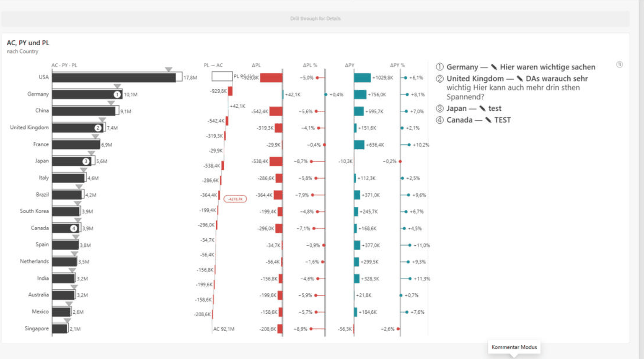Click the Singapore country label
Image resolution: width=644 pixels, height=359 pixels.
pos(36,328)
